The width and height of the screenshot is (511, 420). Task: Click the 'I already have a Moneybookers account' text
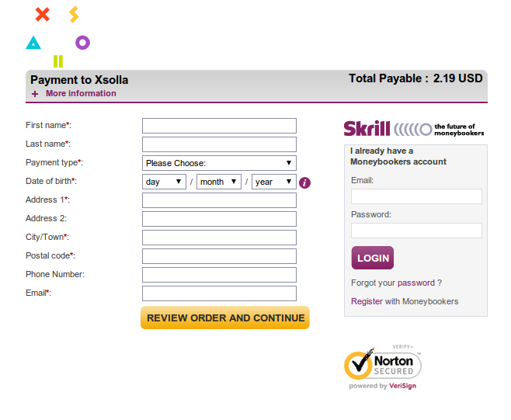coord(398,156)
